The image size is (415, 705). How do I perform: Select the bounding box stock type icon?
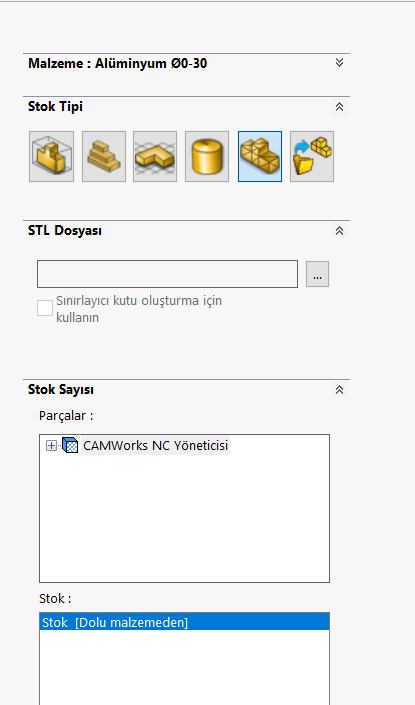[51, 156]
